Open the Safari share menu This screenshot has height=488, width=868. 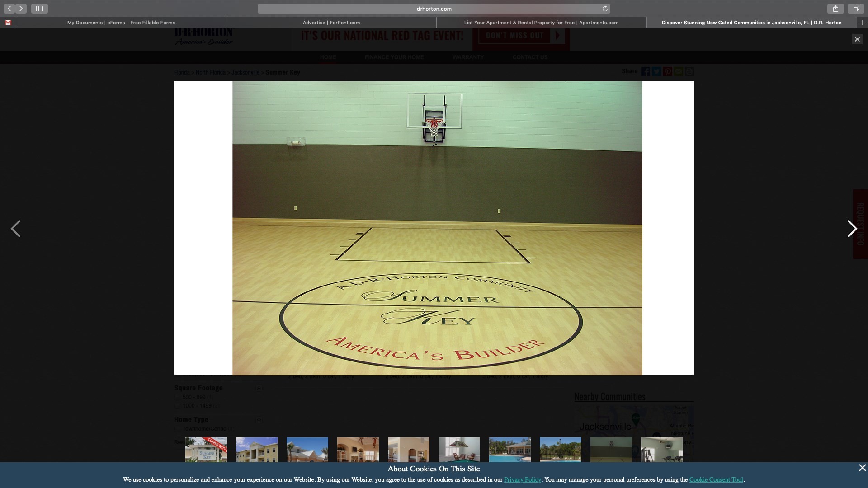tap(835, 9)
